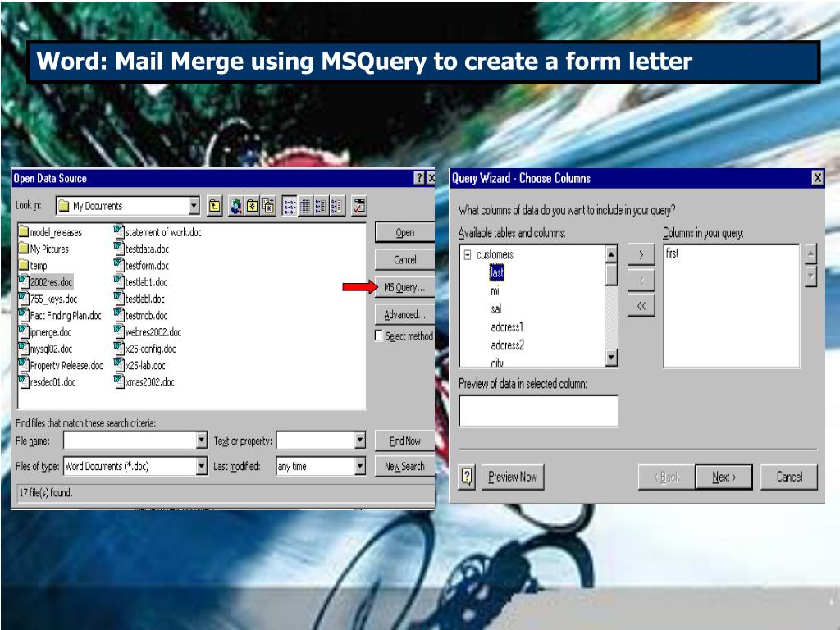Select the temp folder icon

coord(23,265)
